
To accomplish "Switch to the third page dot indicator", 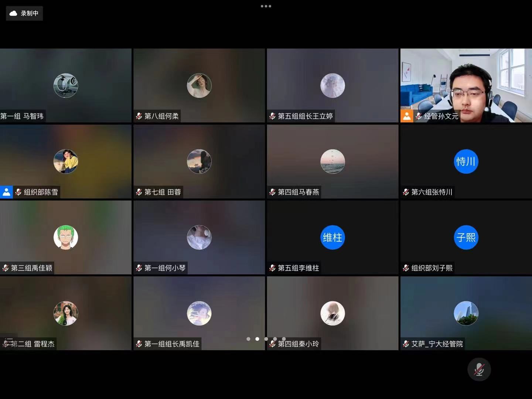I will [266, 339].
